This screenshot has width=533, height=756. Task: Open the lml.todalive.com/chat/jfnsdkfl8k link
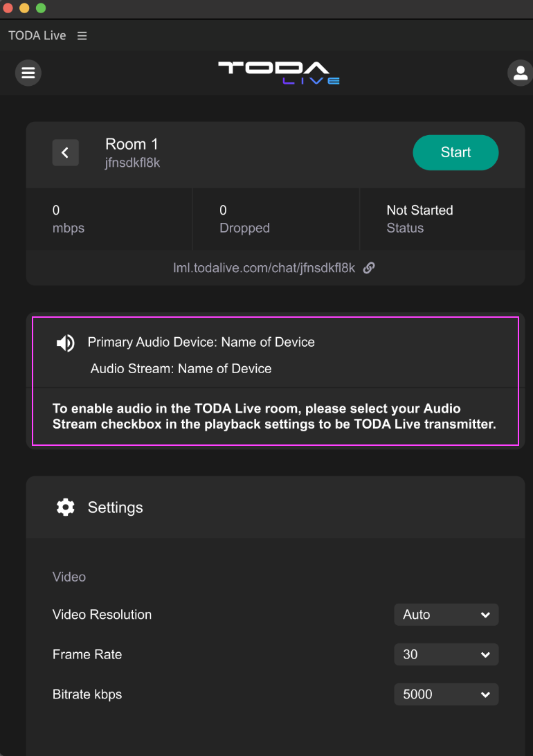(264, 268)
